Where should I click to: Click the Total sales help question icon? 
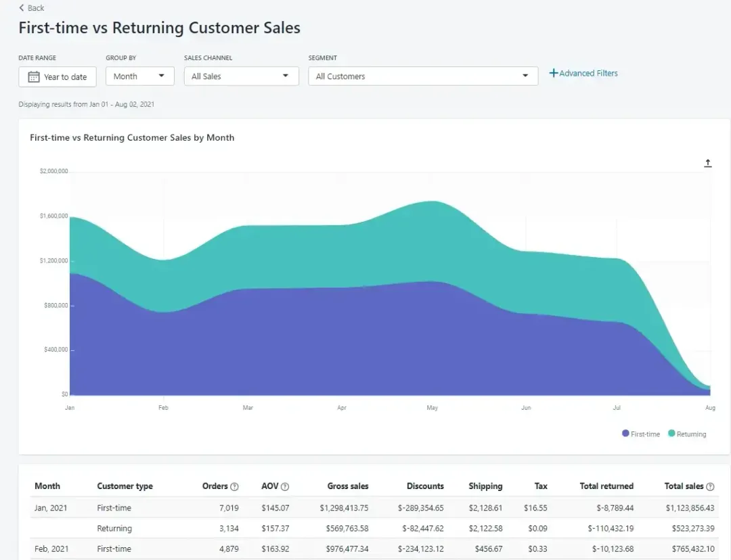(710, 486)
